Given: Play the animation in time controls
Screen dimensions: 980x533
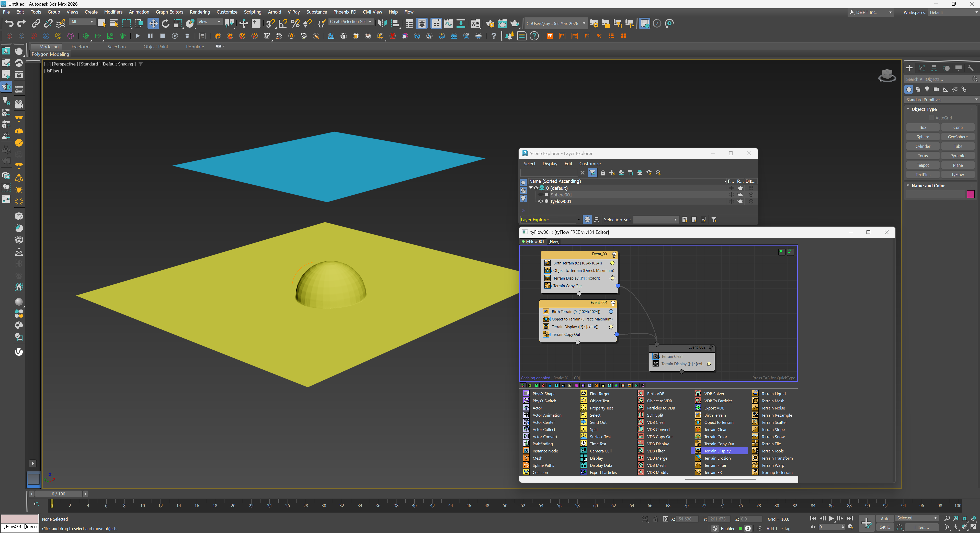Looking at the screenshot, I should (831, 518).
